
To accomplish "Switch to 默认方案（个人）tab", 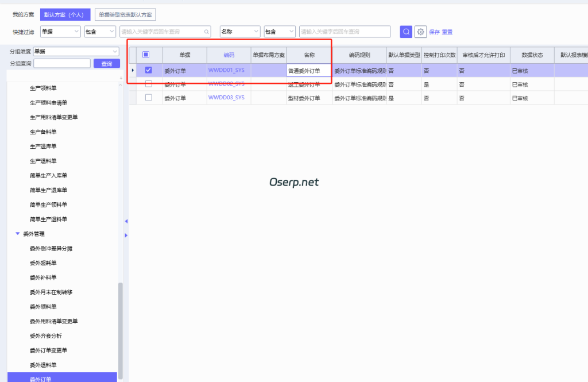I will click(66, 14).
